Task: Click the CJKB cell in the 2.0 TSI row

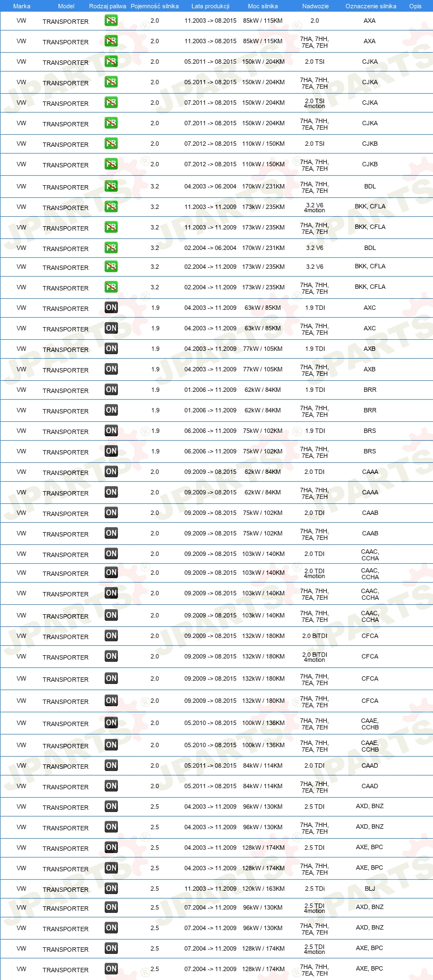Action: [x=370, y=144]
